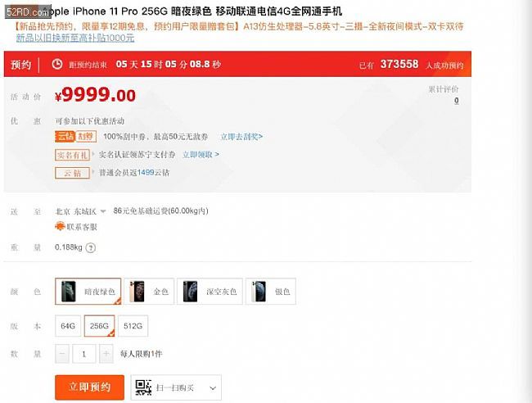Select the 256G storage option
The width and height of the screenshot is (532, 403).
coord(99,326)
